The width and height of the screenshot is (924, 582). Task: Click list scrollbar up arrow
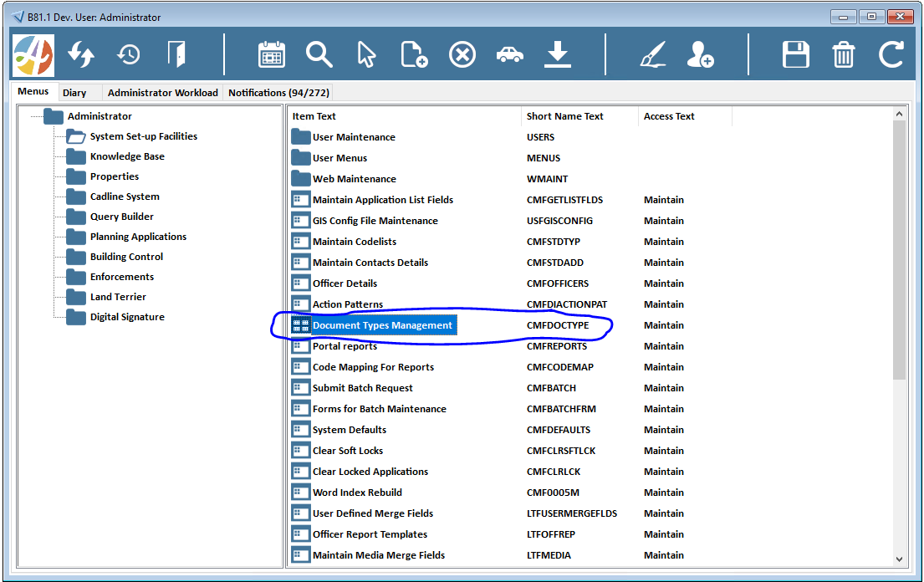(x=899, y=115)
